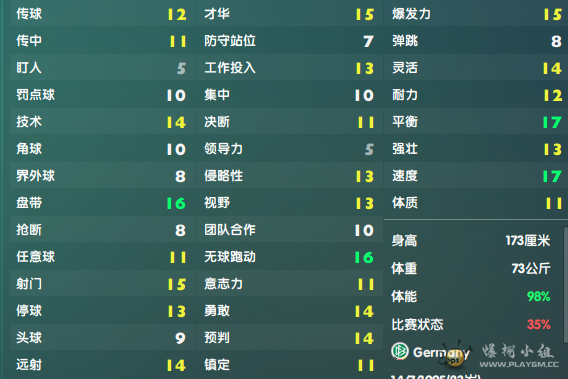Select the 身高 height row showing 173厘米
This screenshot has width=568, height=379.
(471, 241)
